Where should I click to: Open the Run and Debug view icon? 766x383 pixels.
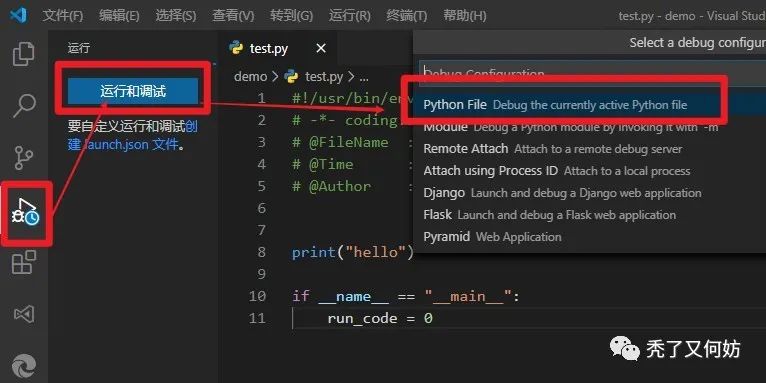tap(25, 212)
